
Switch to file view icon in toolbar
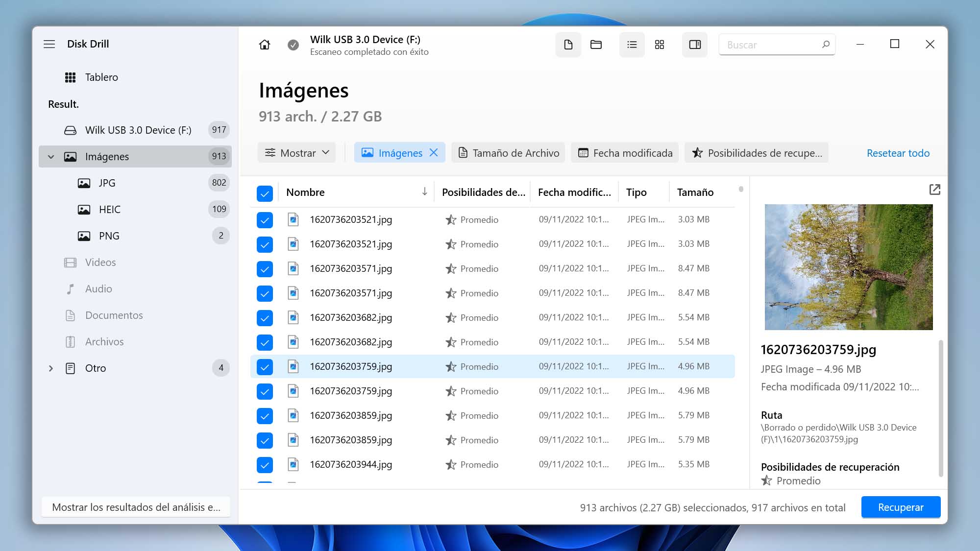pos(568,45)
